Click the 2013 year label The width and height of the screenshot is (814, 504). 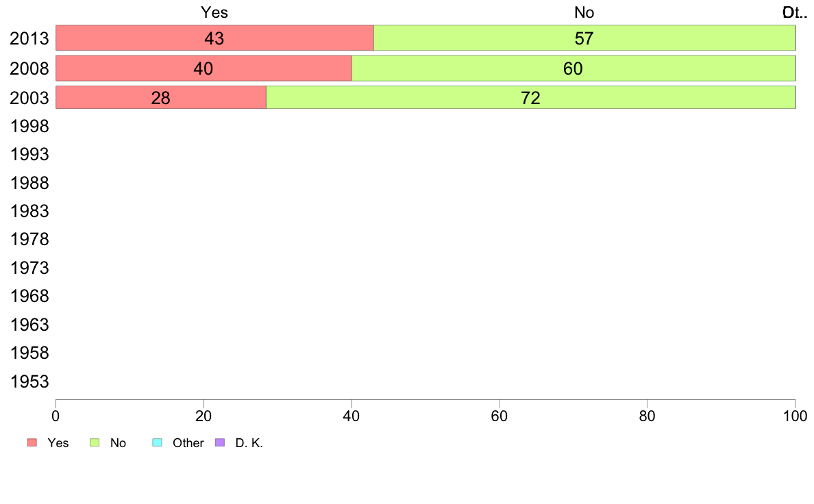click(x=29, y=38)
